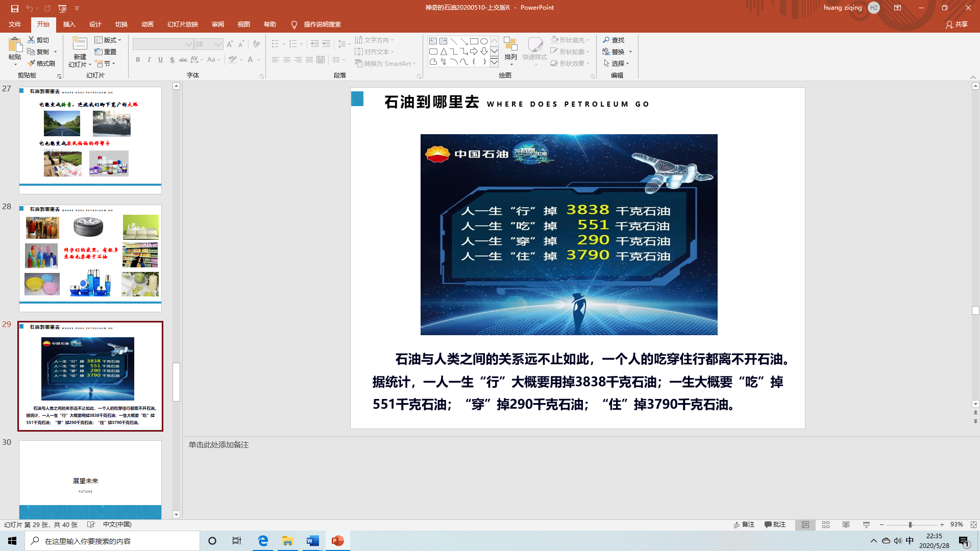Select the Oval shape in shapes gallery

tap(484, 41)
